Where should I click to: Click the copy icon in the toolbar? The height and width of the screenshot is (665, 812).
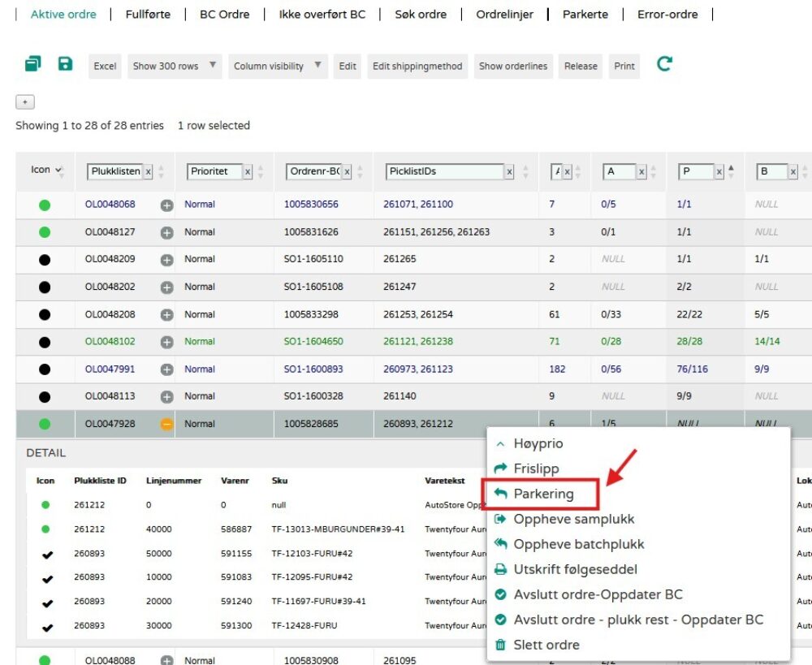[x=32, y=64]
